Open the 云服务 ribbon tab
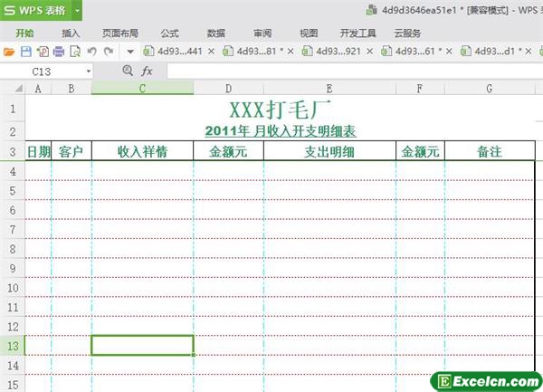 coord(407,33)
